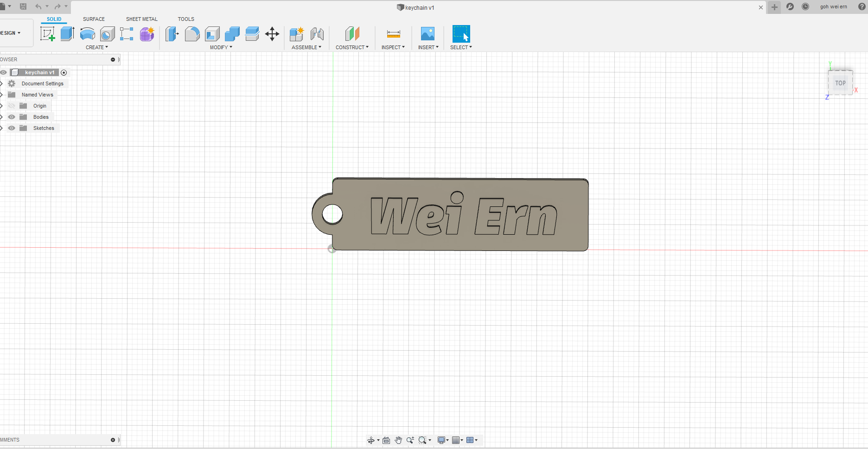Click the activate radio button beside keychain v1
Viewport: 868px width, 449px height.
coord(64,72)
